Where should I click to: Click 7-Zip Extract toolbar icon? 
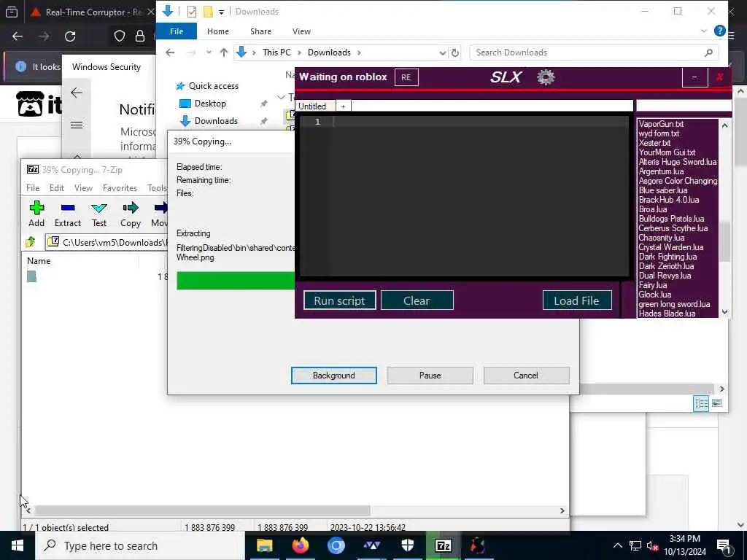coord(68,214)
